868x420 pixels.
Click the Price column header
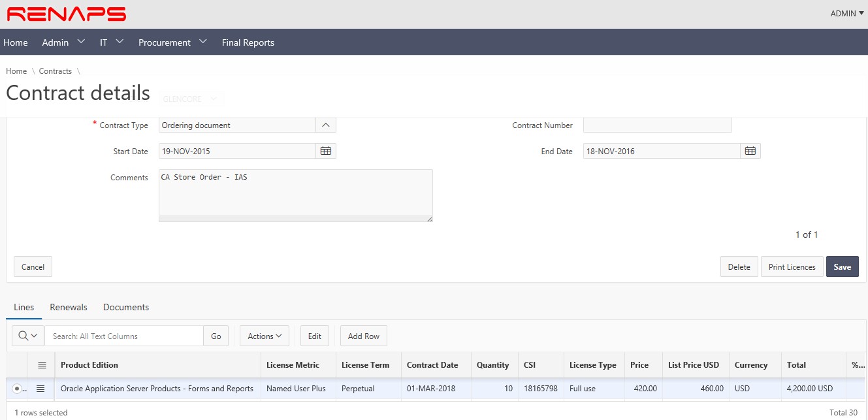point(643,365)
